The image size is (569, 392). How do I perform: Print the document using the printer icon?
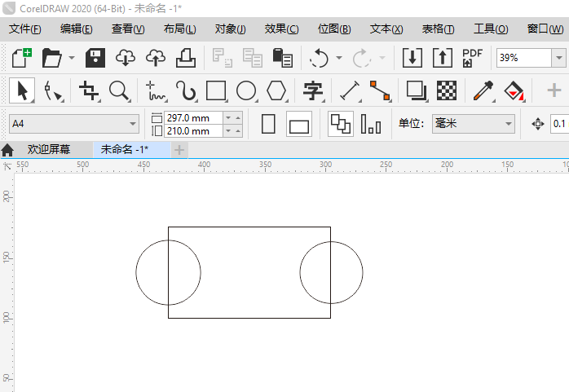click(x=186, y=58)
